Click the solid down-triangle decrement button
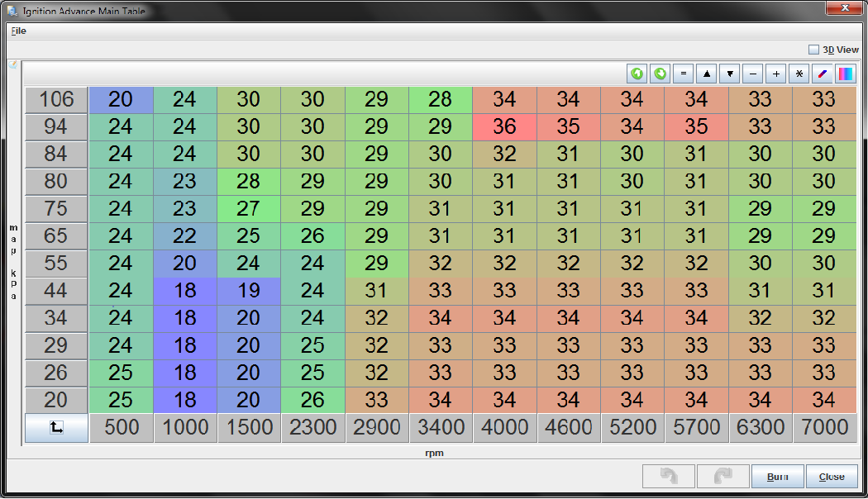The width and height of the screenshot is (868, 499). tap(730, 74)
